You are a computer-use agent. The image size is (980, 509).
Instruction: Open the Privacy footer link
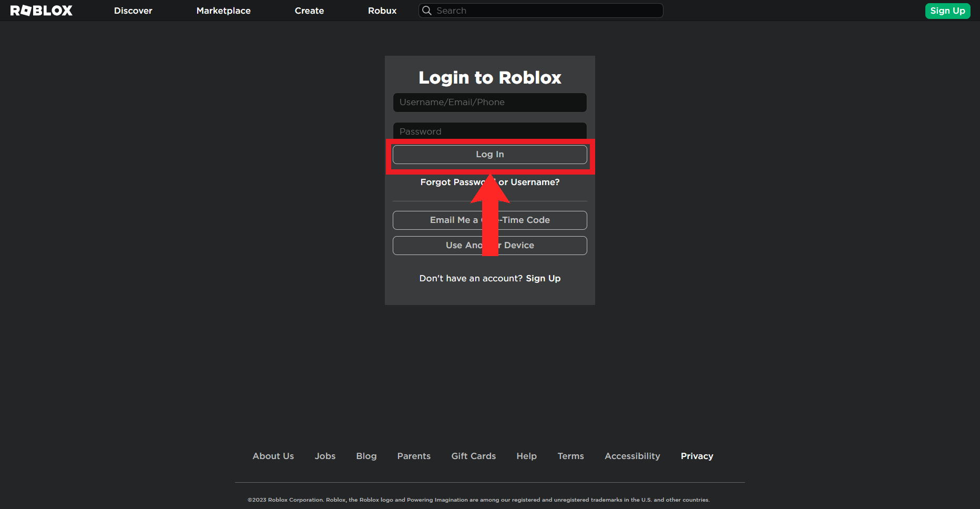tap(697, 456)
